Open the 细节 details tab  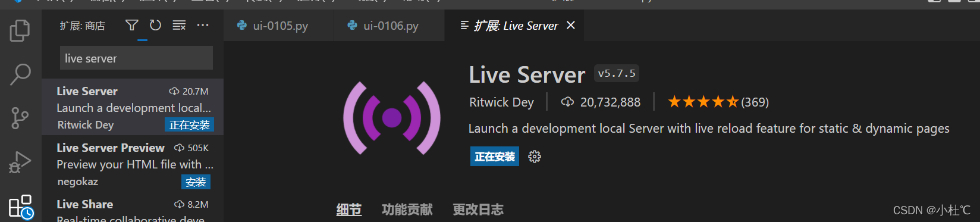coord(349,210)
